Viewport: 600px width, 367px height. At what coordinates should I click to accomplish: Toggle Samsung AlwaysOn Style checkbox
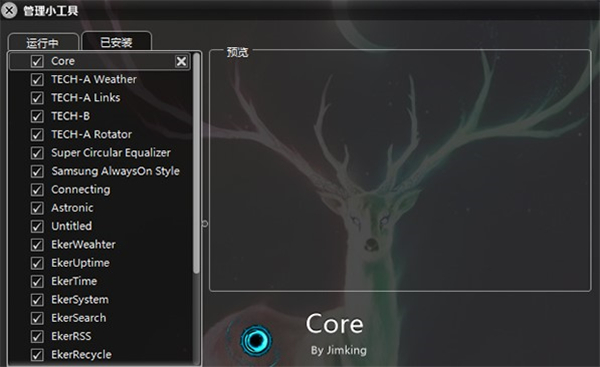click(x=37, y=171)
